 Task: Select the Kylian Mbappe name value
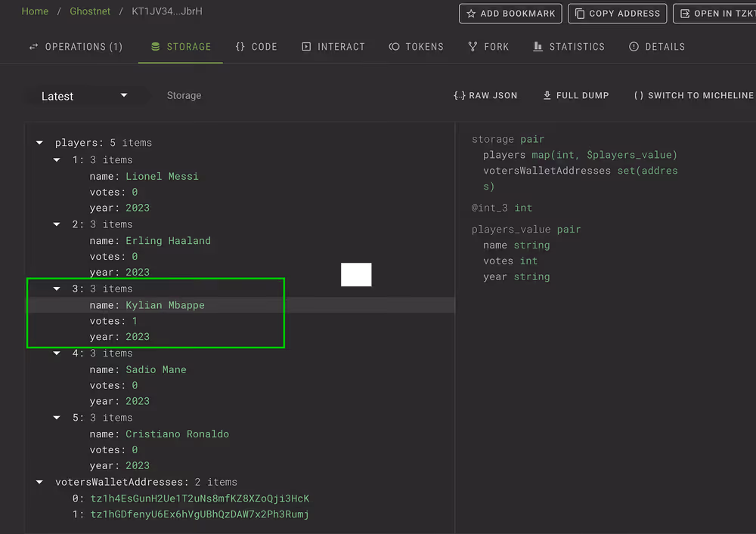tap(165, 305)
